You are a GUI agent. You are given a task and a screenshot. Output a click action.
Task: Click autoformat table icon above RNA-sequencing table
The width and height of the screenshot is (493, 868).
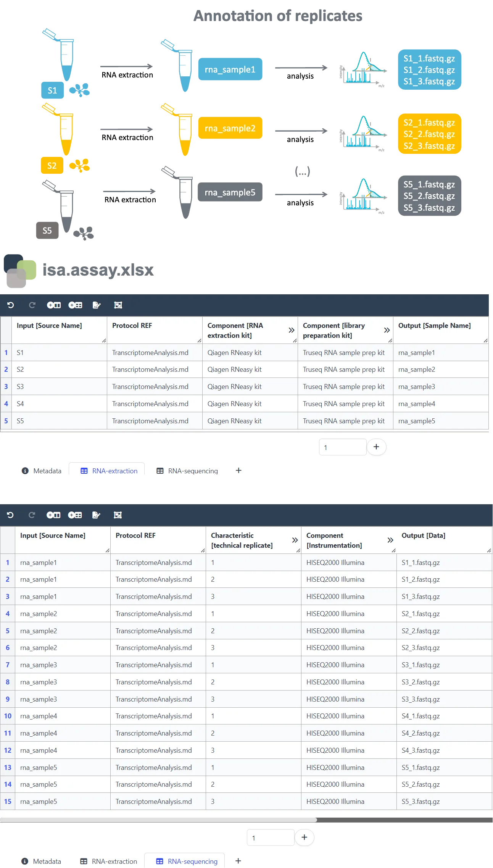118,515
